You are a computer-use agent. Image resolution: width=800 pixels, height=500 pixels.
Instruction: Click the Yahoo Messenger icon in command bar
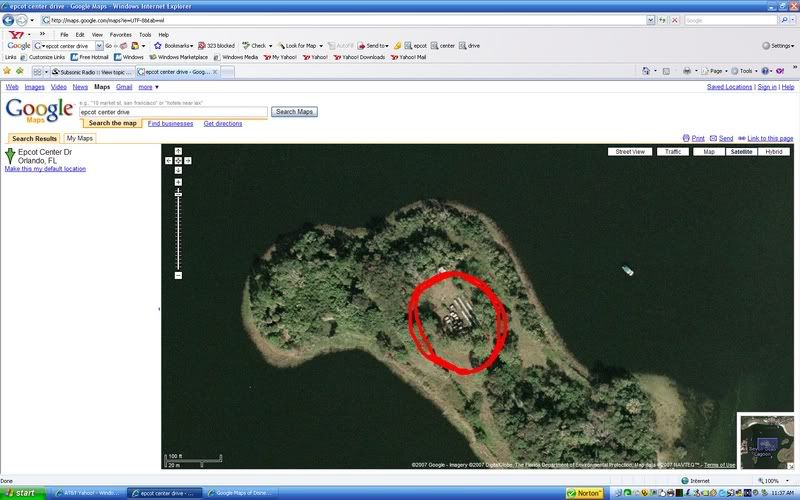tap(780, 71)
